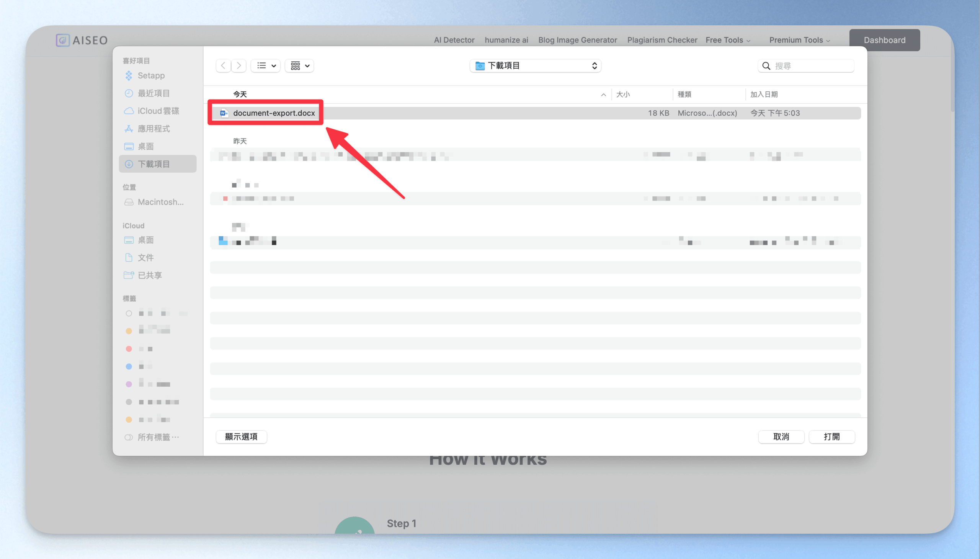Click the Dashboard button

tap(884, 40)
